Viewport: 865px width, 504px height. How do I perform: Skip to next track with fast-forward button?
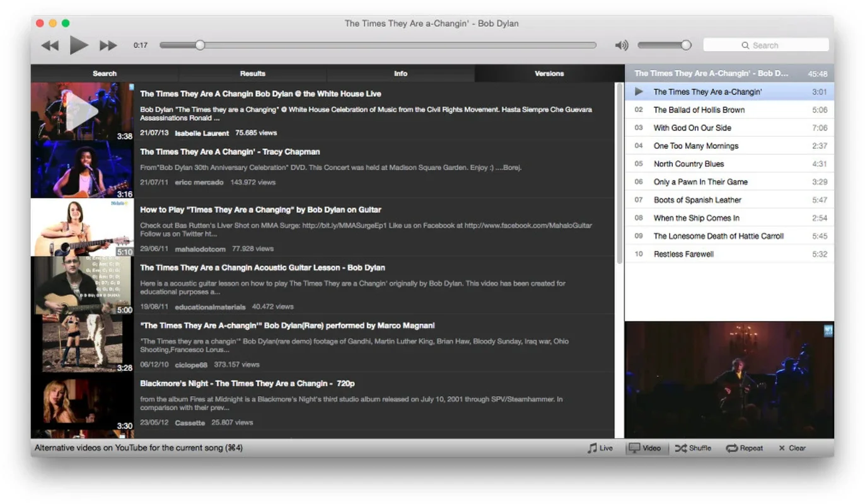[x=108, y=45]
